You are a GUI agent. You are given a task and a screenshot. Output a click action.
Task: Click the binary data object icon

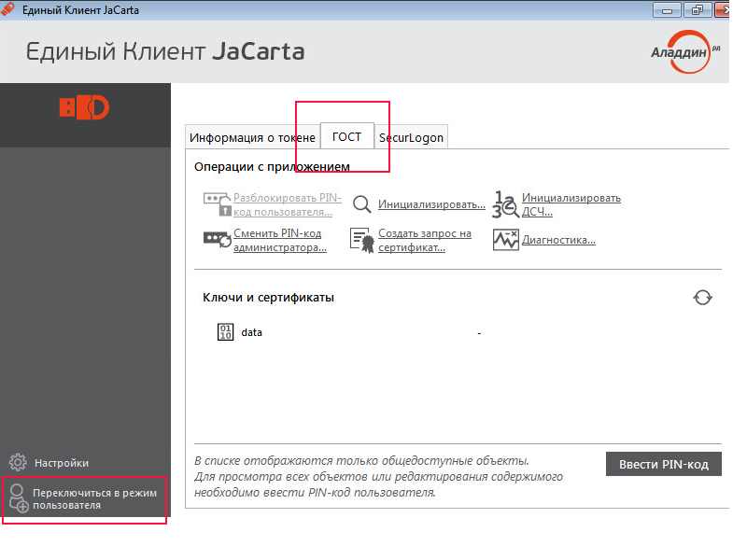pos(225,332)
